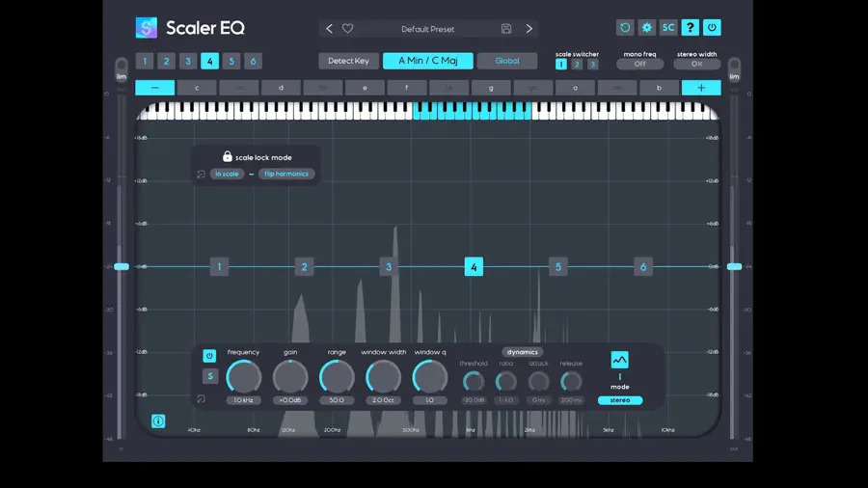Image resolution: width=868 pixels, height=488 pixels.
Task: Toggle the SC sidechain icon
Action: pyautogui.click(x=668, y=28)
